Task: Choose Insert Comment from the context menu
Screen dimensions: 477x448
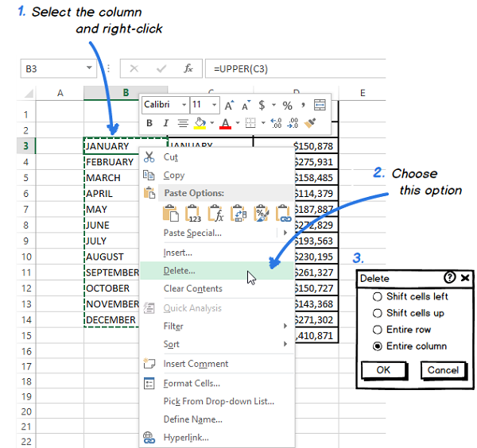Action: pos(217,364)
